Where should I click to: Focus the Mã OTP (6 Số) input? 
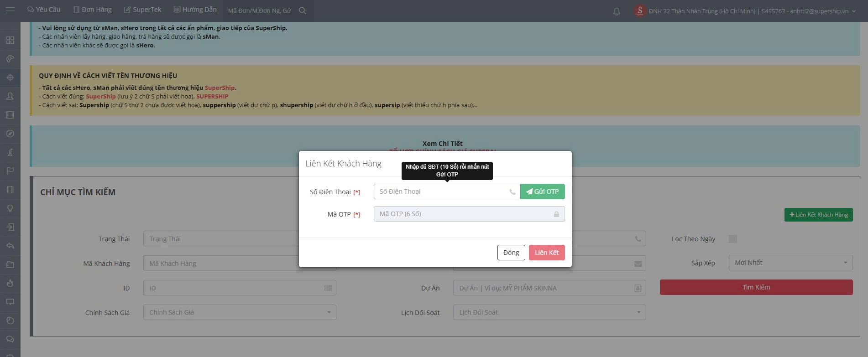click(469, 214)
